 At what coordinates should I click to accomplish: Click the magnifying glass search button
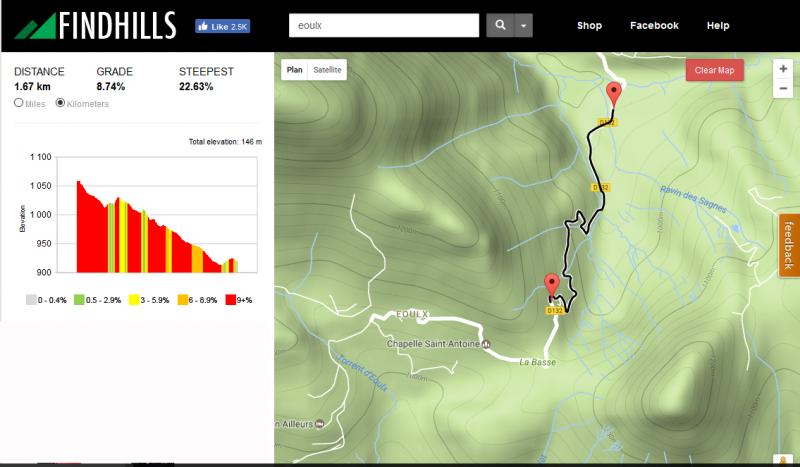coord(500,26)
